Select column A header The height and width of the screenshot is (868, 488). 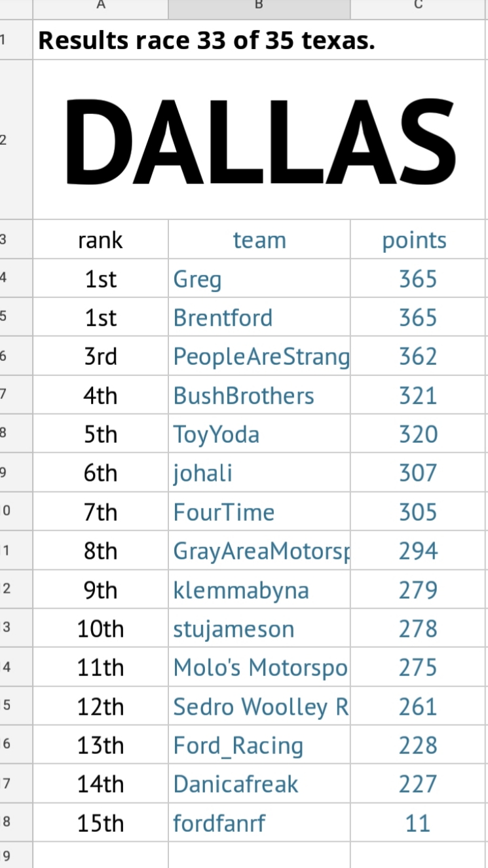click(100, 7)
